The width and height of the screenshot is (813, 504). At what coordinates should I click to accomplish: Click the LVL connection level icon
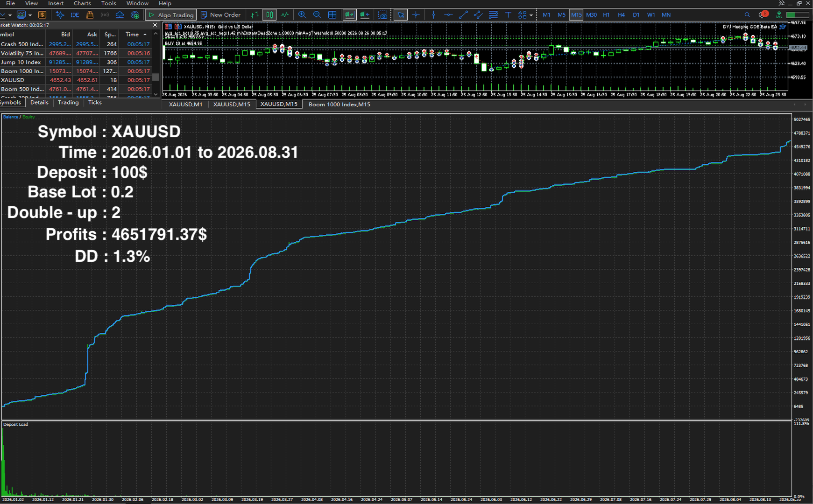click(x=779, y=15)
